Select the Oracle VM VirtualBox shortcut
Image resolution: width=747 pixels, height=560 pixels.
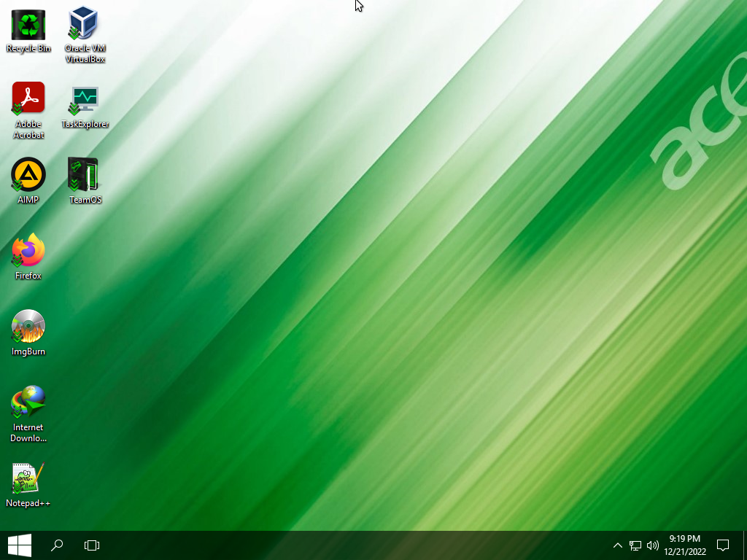coord(85,35)
